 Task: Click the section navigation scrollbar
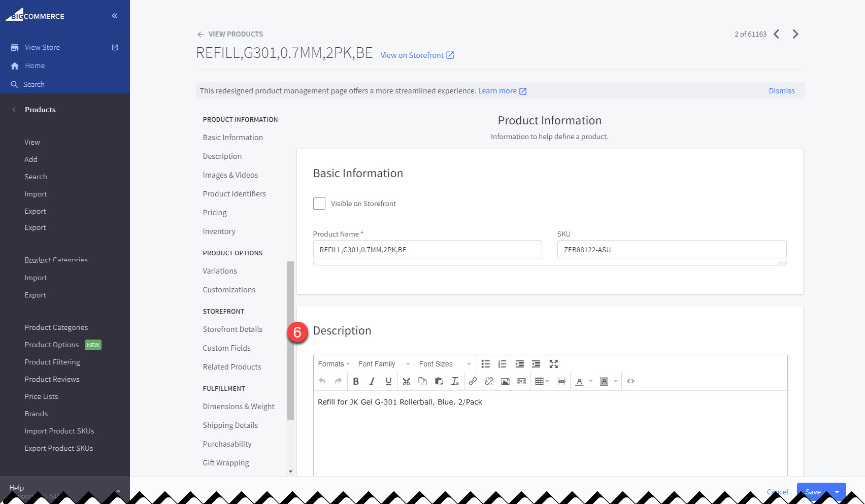pyautogui.click(x=290, y=341)
